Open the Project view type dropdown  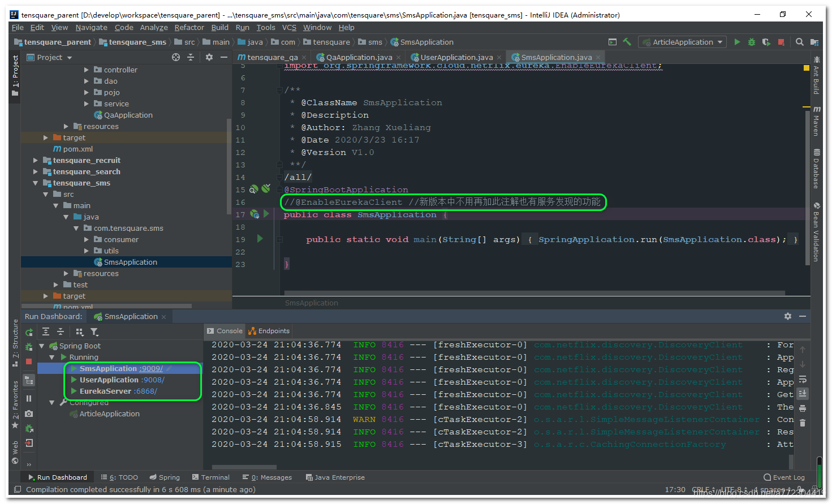[x=50, y=57]
